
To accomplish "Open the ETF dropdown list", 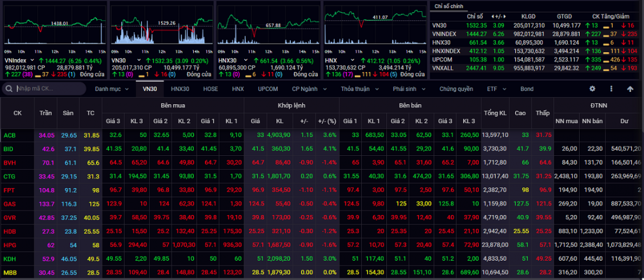I will pyautogui.click(x=496, y=89).
